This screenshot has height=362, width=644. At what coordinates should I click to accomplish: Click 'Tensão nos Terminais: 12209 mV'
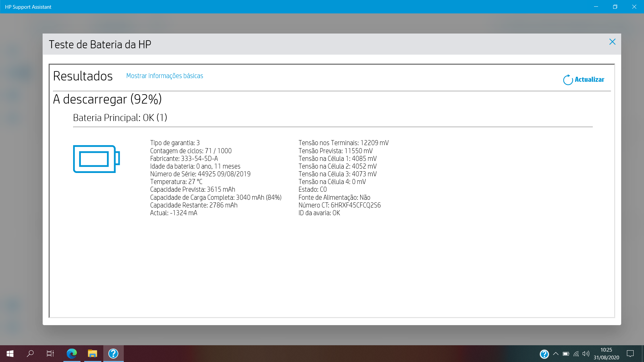[343, 143]
